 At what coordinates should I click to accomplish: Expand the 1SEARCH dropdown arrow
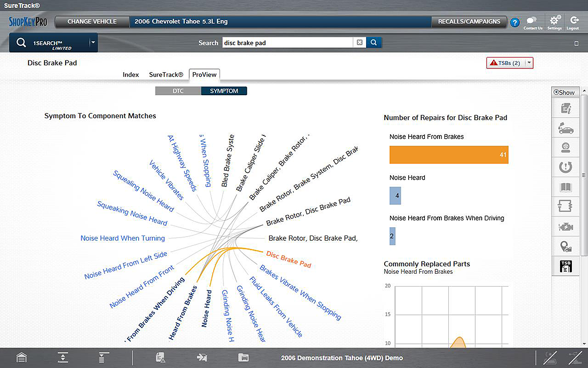(93, 43)
